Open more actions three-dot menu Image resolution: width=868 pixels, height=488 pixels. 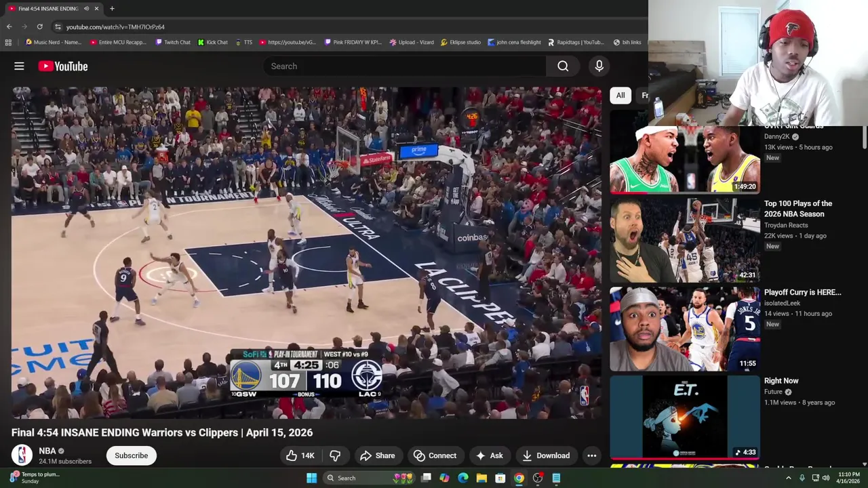[x=591, y=455]
